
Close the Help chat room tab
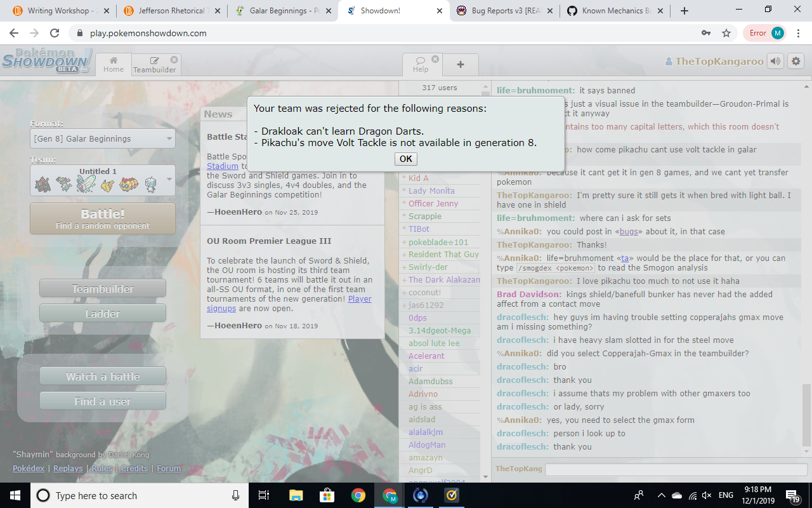tap(435, 59)
